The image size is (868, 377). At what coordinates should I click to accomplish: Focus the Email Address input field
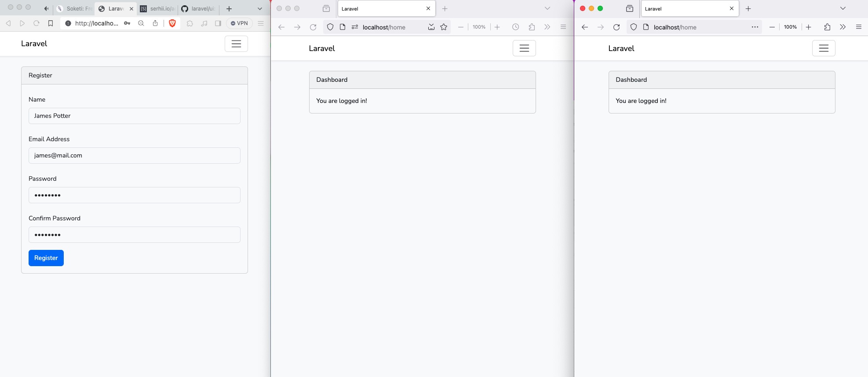[x=135, y=155]
